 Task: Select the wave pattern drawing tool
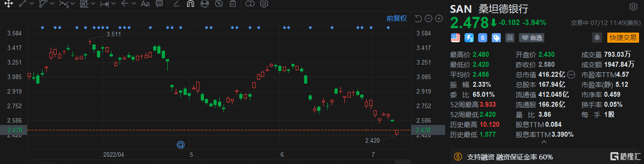click(x=64, y=4)
